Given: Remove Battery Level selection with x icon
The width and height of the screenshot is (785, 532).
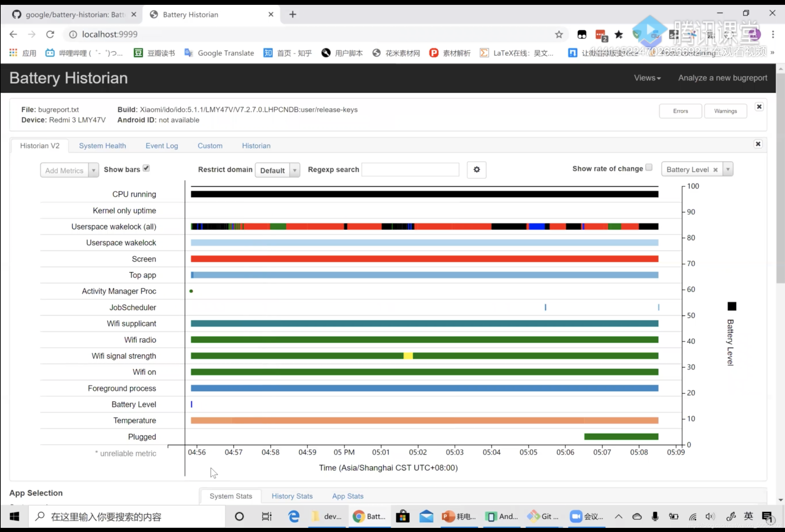Looking at the screenshot, I should pos(715,170).
